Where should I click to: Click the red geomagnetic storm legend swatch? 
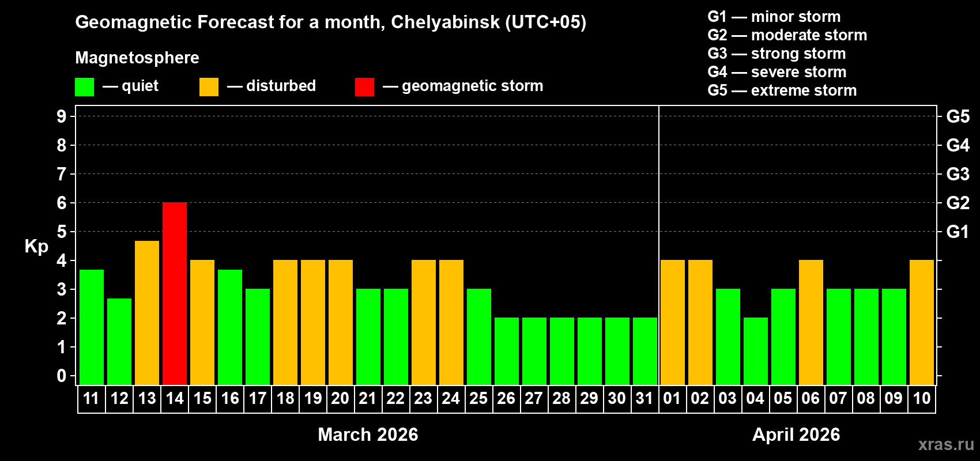point(364,87)
